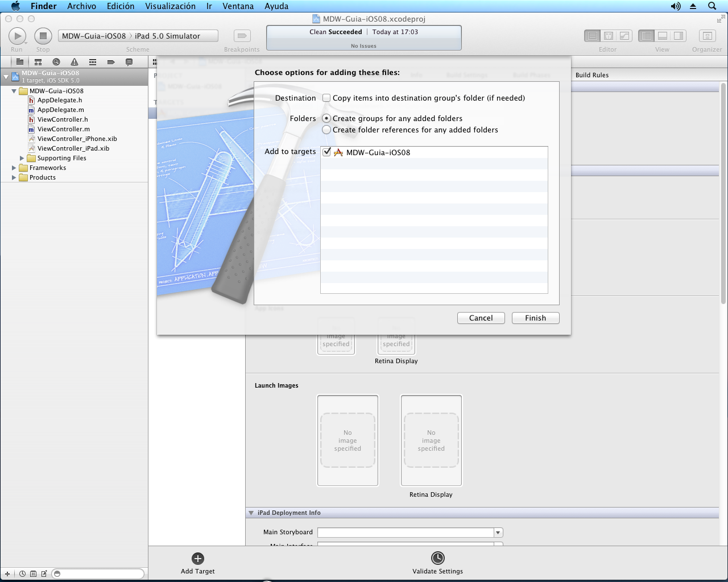Open the Ayuda menu
The image size is (728, 582).
coord(276,6)
